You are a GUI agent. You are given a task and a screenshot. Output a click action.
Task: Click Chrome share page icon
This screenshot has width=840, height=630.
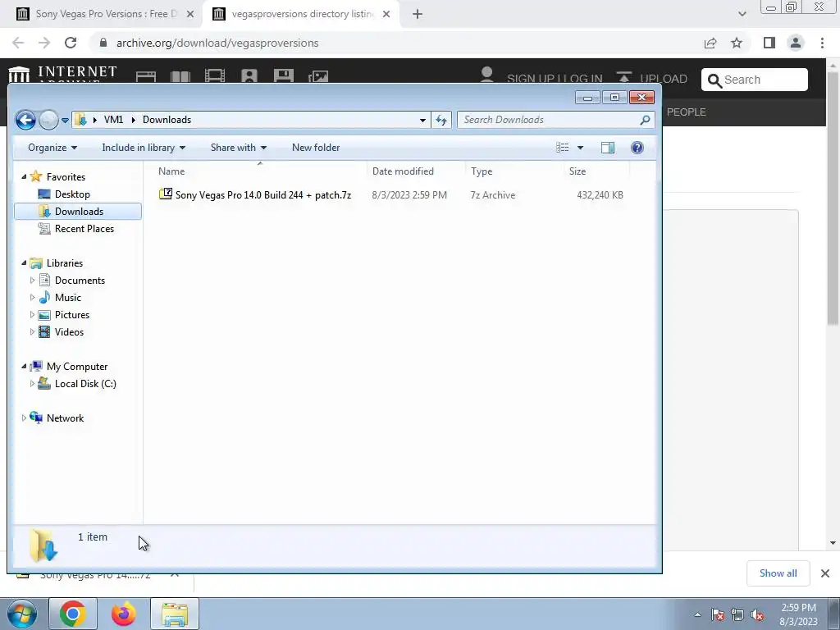(710, 43)
